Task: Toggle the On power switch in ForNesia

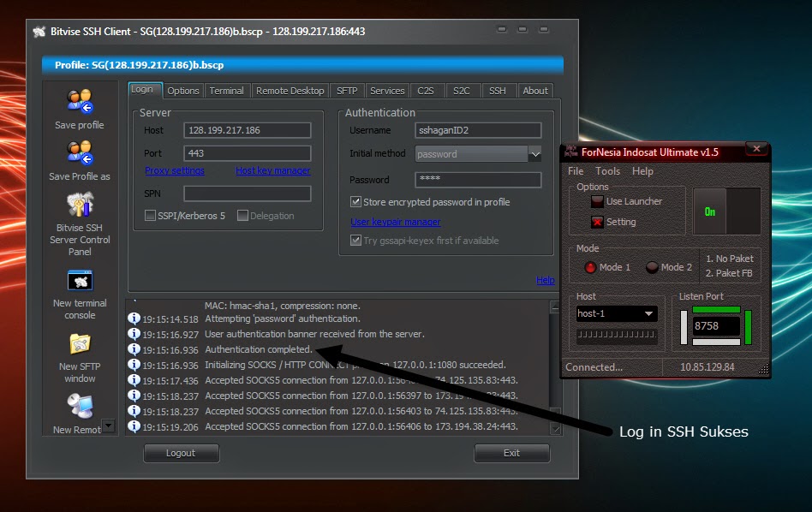Action: click(726, 211)
